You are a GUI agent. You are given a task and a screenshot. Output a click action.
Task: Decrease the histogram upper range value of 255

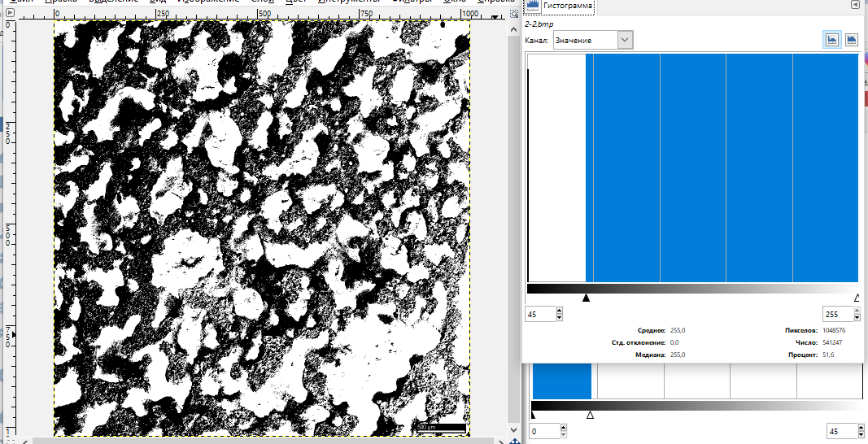click(856, 318)
